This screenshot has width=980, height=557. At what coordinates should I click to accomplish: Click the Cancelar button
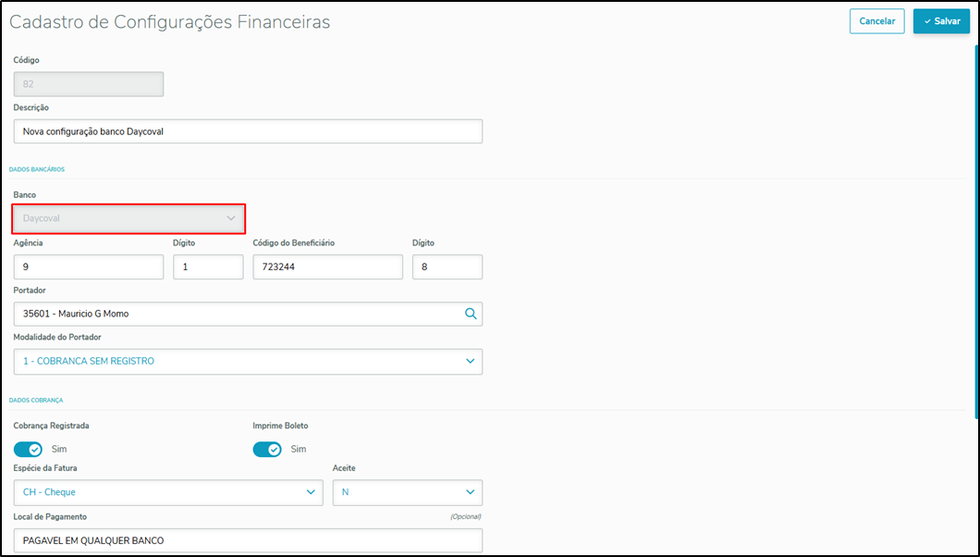[x=876, y=21]
